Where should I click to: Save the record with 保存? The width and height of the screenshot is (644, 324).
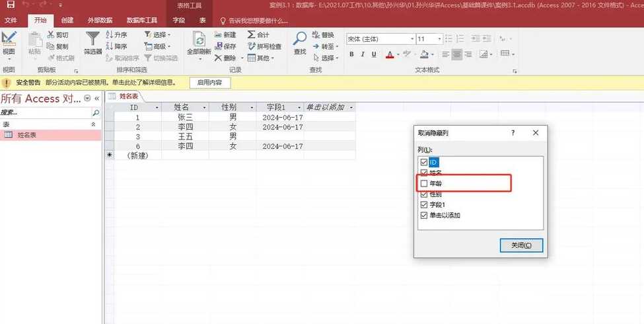[x=225, y=46]
